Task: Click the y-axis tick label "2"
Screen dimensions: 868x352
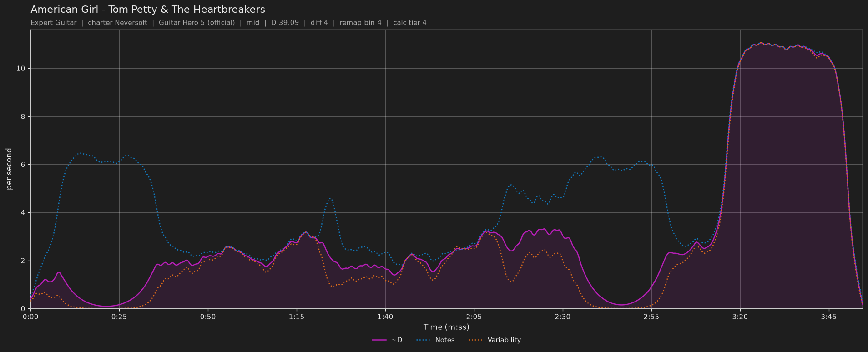Action: pos(23,261)
